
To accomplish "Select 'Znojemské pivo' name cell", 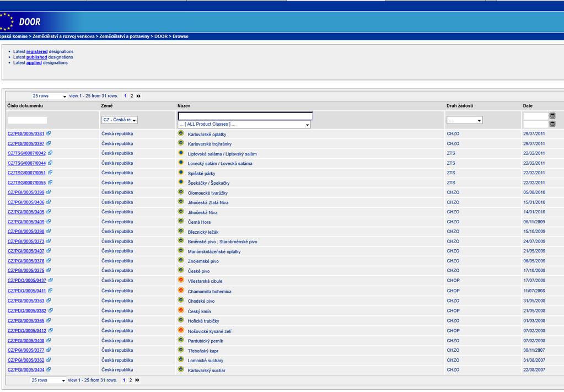I will click(203, 261).
